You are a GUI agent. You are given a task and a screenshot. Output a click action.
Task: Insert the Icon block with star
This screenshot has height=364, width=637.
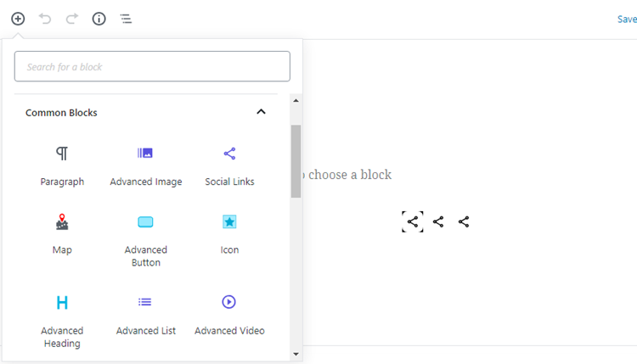229,234
